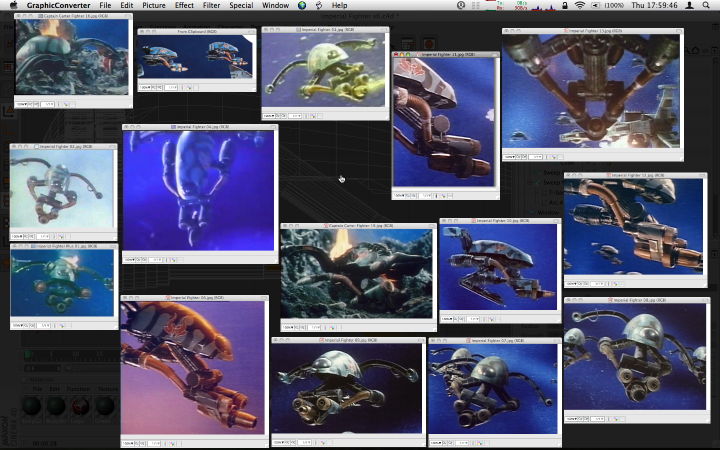Click the color icon in Imperial Fighter 13 window

[553, 157]
